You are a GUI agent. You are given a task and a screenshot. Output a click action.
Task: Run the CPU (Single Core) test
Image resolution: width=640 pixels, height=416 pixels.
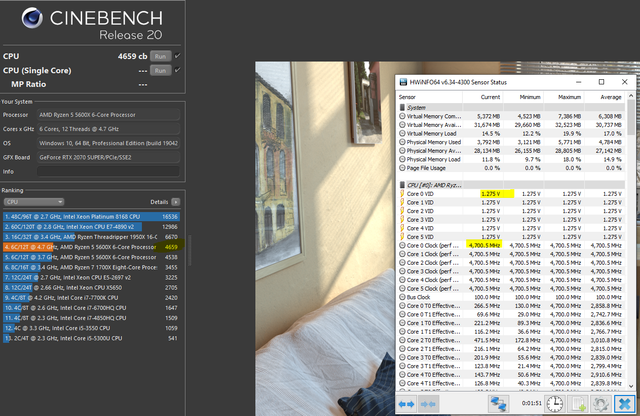pos(160,71)
